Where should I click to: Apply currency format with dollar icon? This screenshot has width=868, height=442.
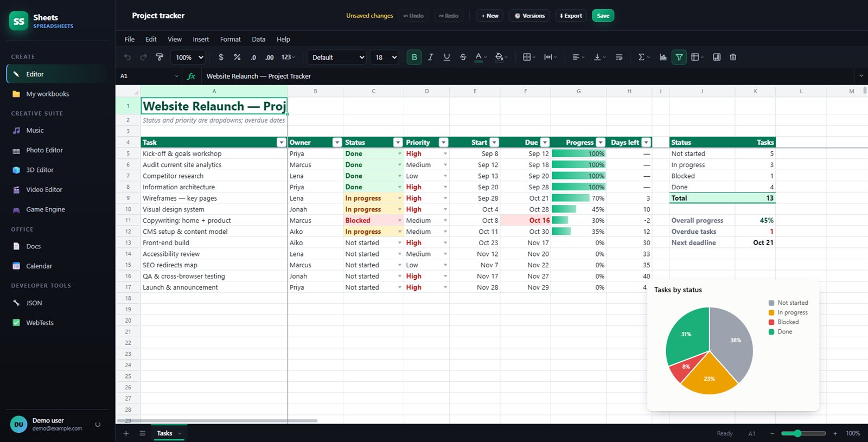(x=221, y=57)
